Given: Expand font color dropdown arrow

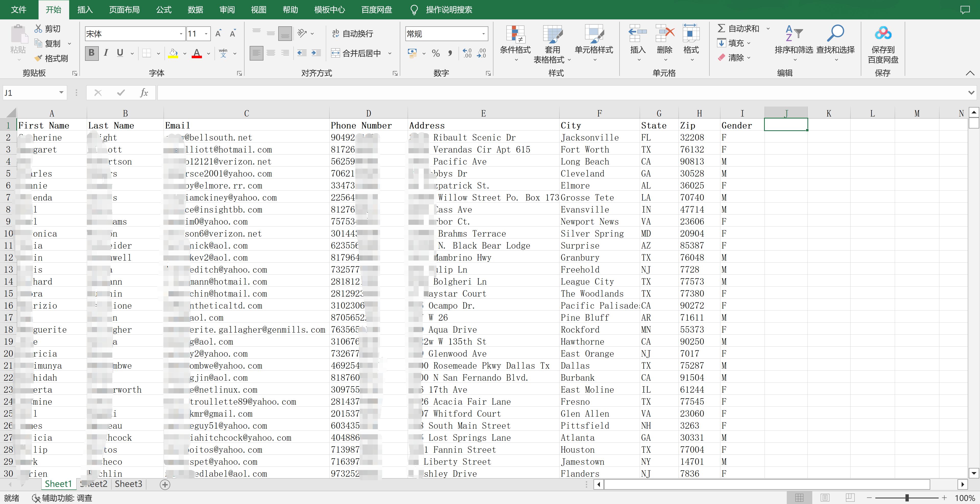Looking at the screenshot, I should pyautogui.click(x=208, y=54).
